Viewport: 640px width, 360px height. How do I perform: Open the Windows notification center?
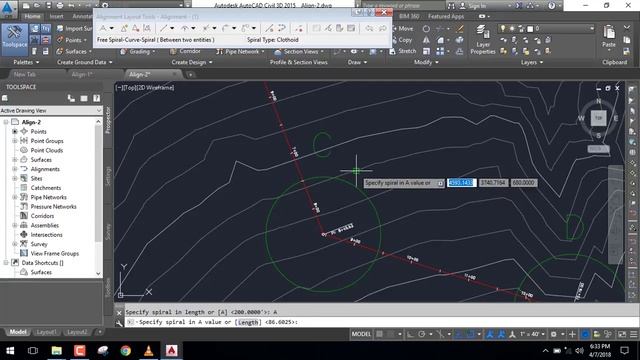tap(624, 350)
